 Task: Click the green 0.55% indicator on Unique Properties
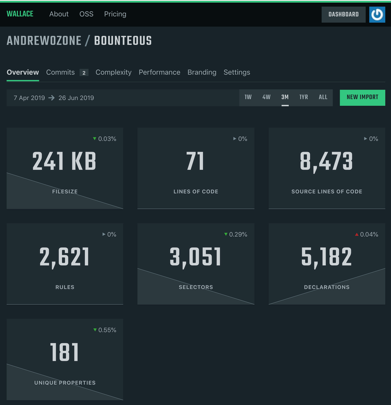105,330
